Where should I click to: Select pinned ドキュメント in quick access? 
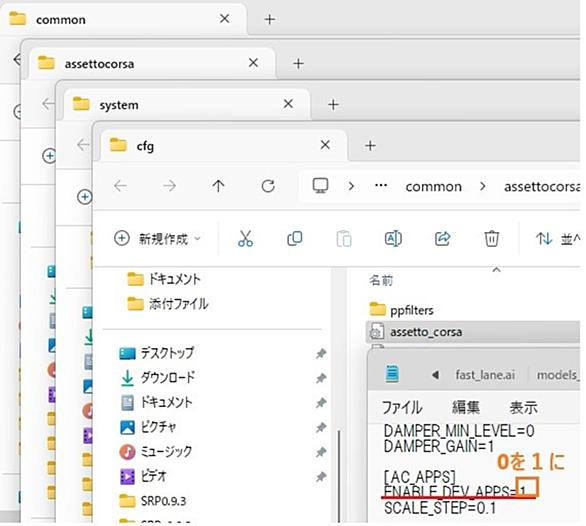[157, 402]
